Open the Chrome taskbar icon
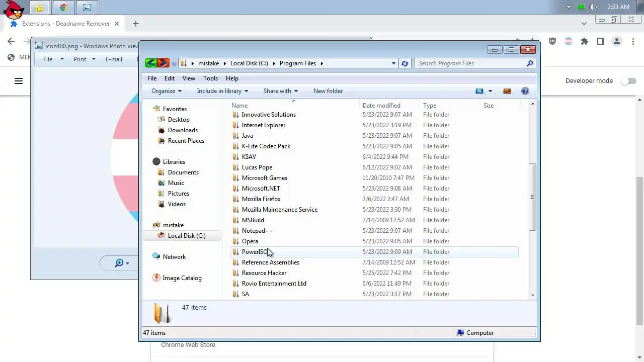The height and width of the screenshot is (362, 644). (63, 8)
